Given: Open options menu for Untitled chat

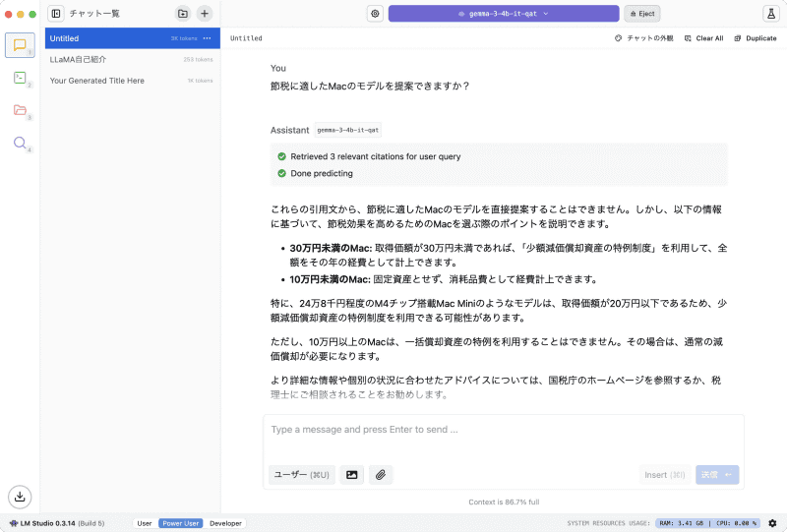Looking at the screenshot, I should (207, 38).
